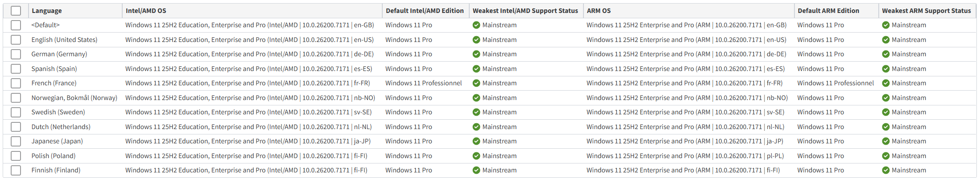Viewport: 980px width, 180px height.
Task: Click the Intel/AMD green check icon for Swedish row
Action: tap(476, 112)
